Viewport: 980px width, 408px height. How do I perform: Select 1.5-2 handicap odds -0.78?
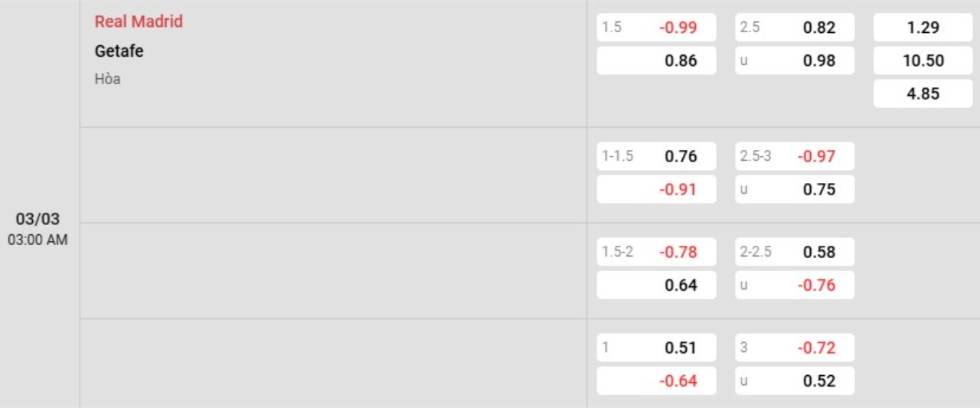pos(656,252)
